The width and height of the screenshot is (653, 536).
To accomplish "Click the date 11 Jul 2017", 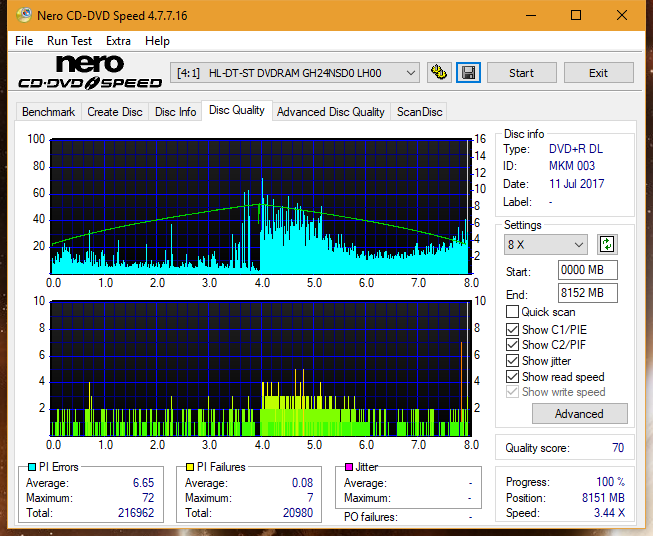I will pos(576,184).
